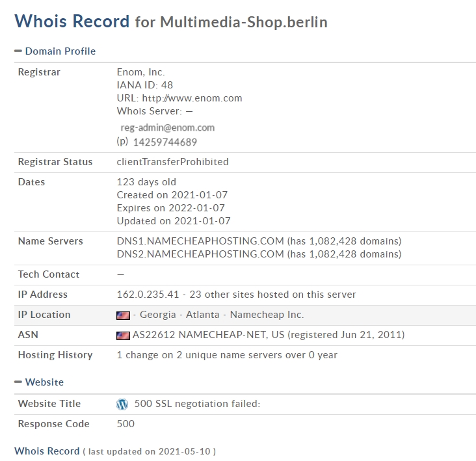Click the Website Title row label
Image resolution: width=476 pixels, height=461 pixels.
point(49,404)
